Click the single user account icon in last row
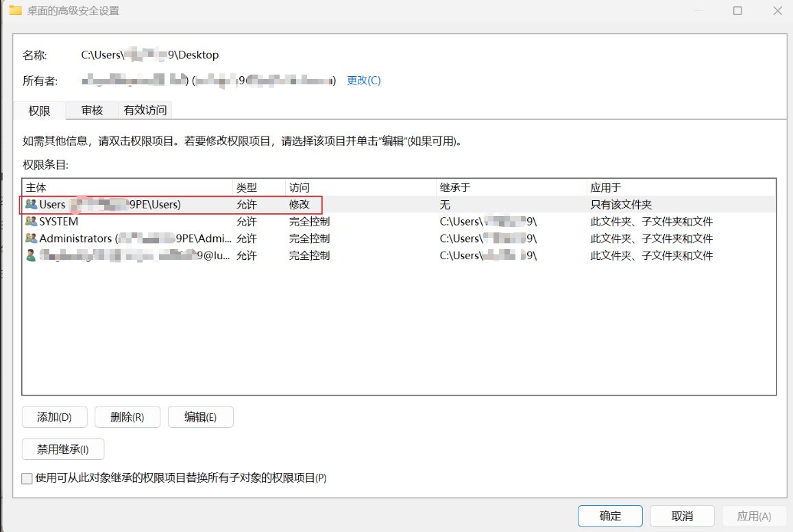 (31, 256)
